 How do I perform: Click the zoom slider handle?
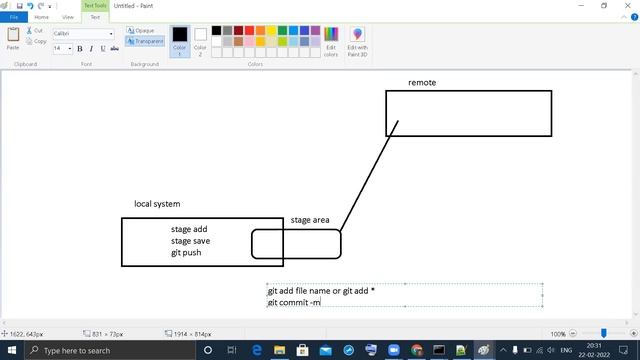pos(604,333)
